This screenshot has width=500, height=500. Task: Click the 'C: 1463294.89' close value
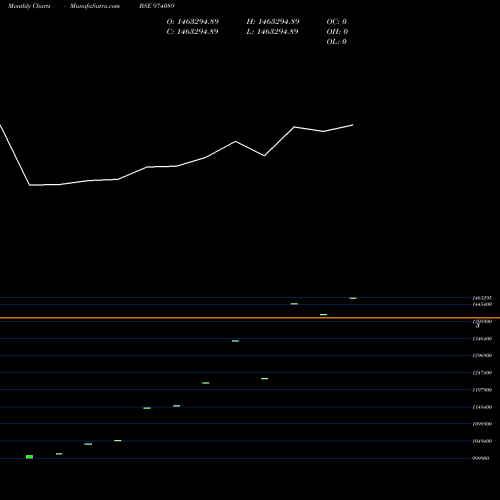pyautogui.click(x=192, y=32)
